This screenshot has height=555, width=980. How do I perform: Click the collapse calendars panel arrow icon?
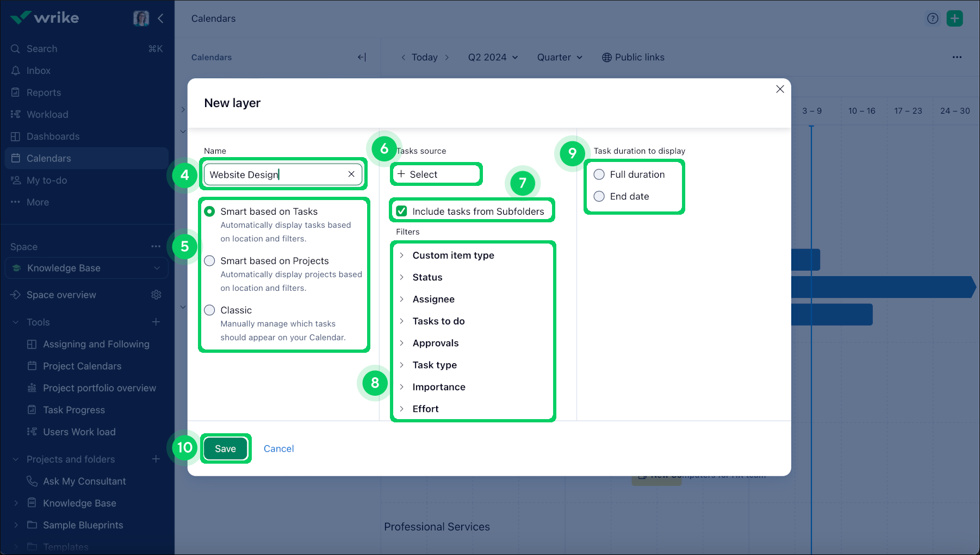[x=362, y=57]
